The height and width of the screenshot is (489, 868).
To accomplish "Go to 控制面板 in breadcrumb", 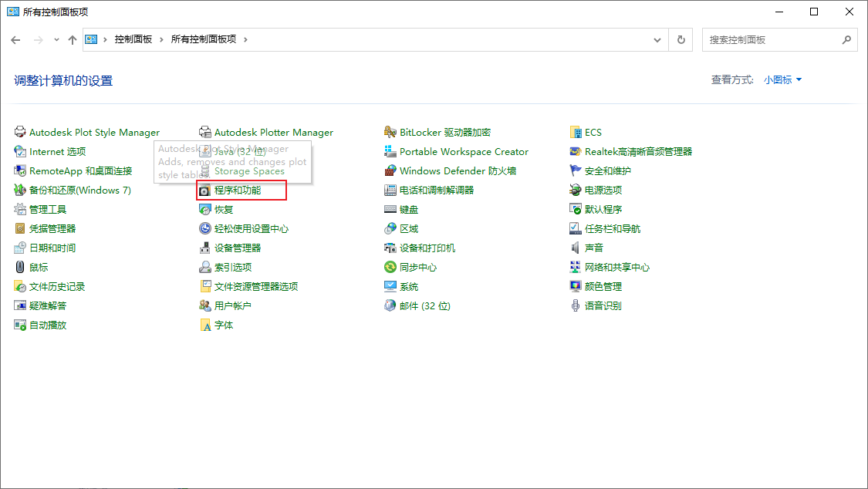I will point(133,39).
